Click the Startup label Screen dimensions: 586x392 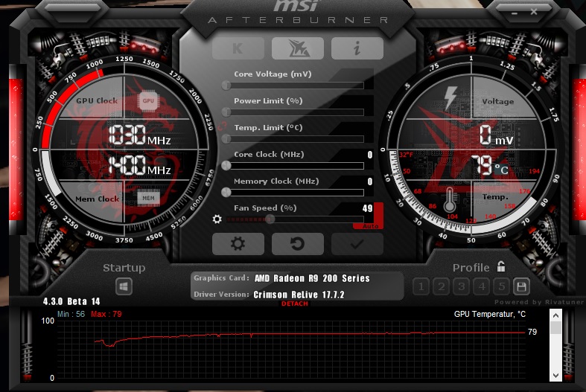[x=124, y=268]
